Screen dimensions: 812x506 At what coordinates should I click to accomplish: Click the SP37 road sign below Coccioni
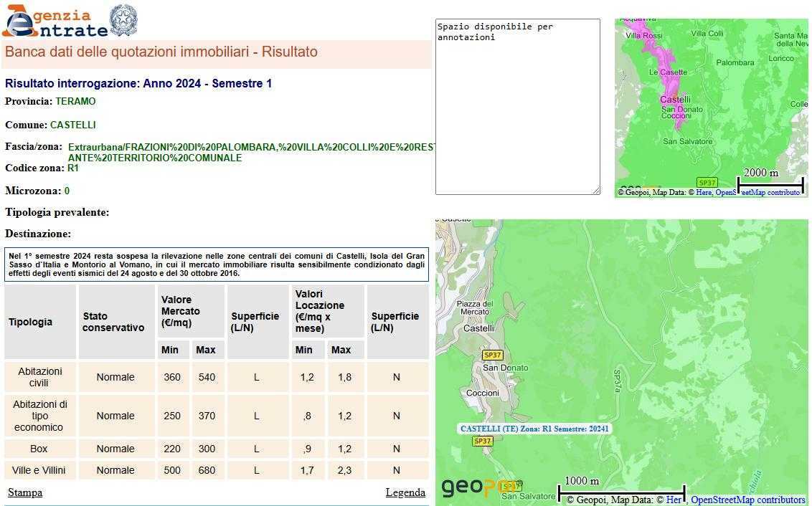click(482, 441)
